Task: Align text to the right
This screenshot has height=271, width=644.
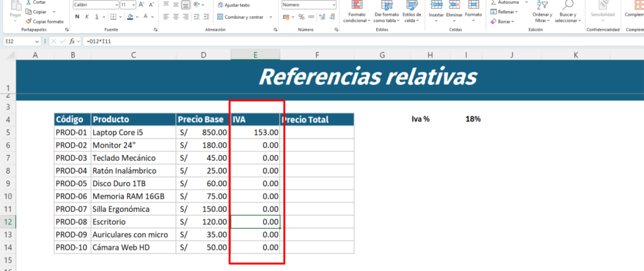Action: pos(186,17)
